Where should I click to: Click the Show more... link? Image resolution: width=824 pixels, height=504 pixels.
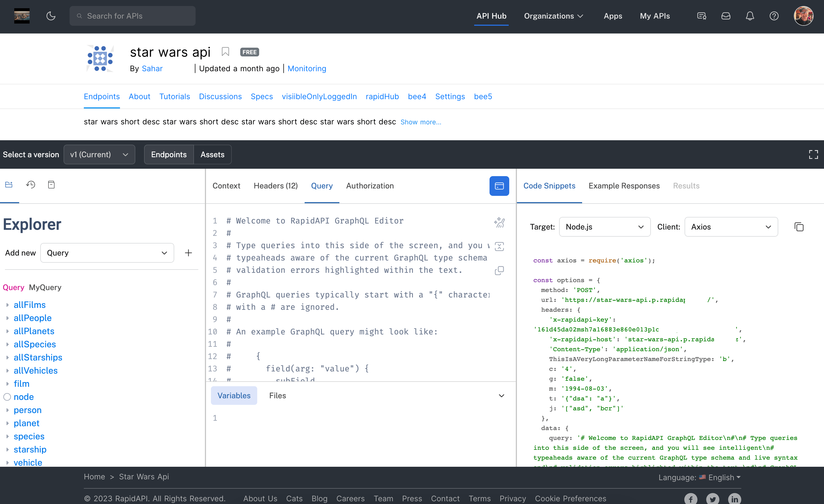[421, 122]
